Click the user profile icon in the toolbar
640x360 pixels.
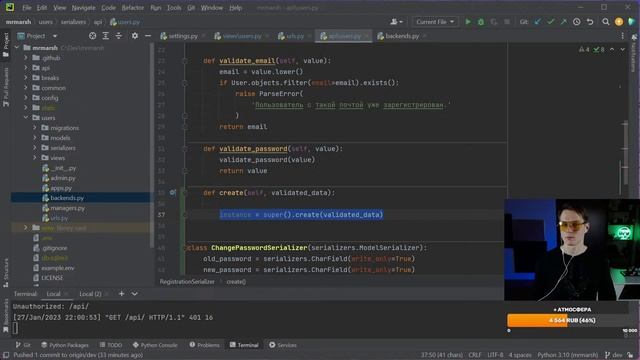pyautogui.click(x=396, y=22)
